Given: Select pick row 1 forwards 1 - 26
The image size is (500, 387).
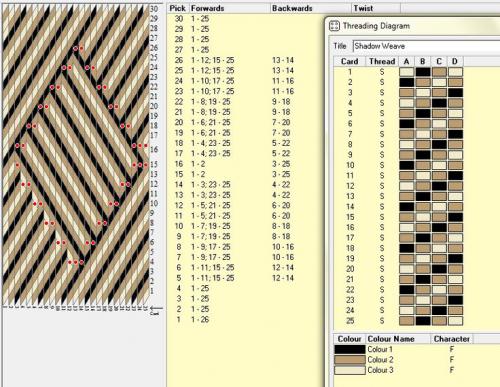Looking at the screenshot, I should (x=200, y=319).
